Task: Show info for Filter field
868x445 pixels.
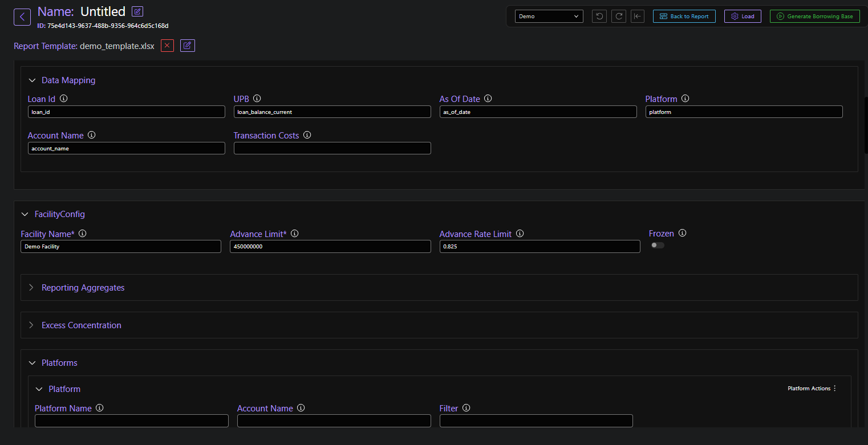Action: (x=466, y=408)
